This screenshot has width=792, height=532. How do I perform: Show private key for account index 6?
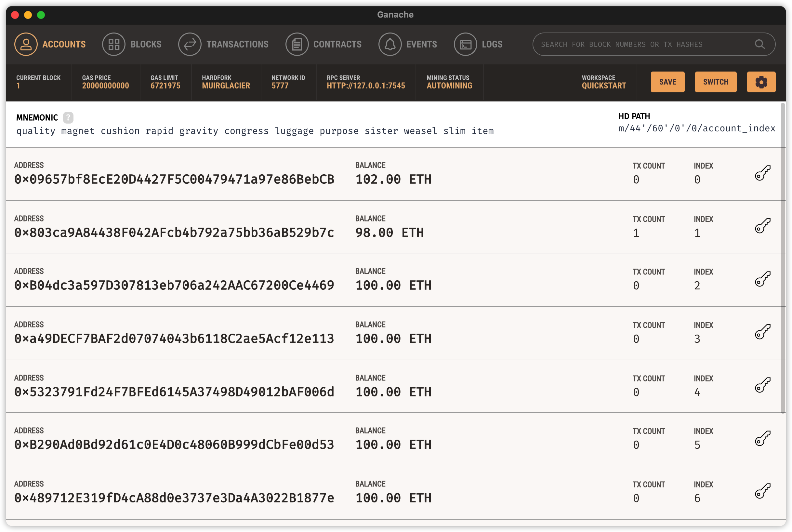(x=762, y=491)
